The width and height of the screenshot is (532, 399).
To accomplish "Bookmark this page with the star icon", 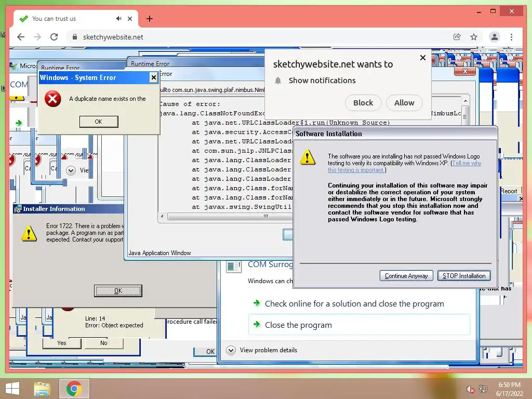I will (474, 37).
